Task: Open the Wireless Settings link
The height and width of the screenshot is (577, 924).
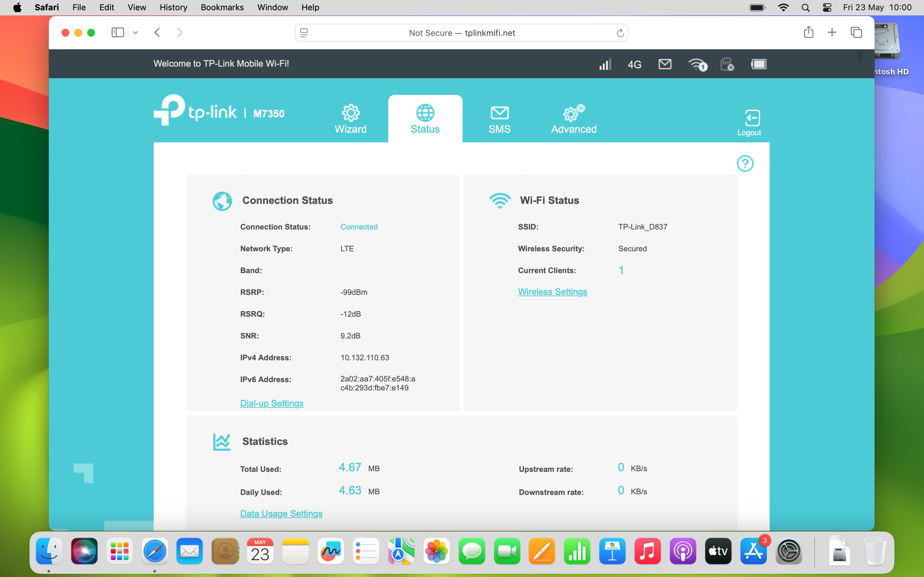Action: point(552,292)
